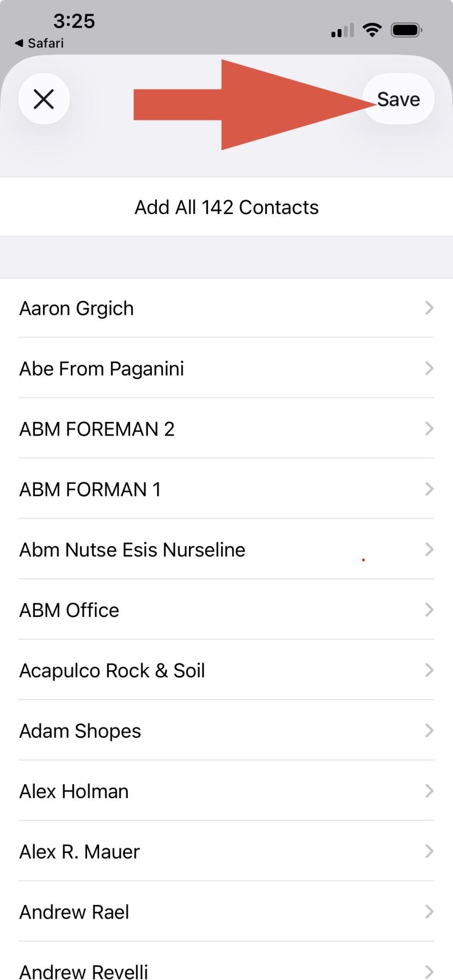Tap chevron beside Andrew Rael

click(429, 912)
